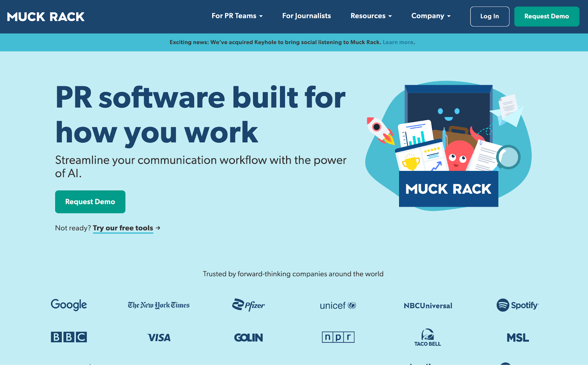This screenshot has width=588, height=365.
Task: Click the Muck Rack box mascot illustration
Action: click(448, 146)
